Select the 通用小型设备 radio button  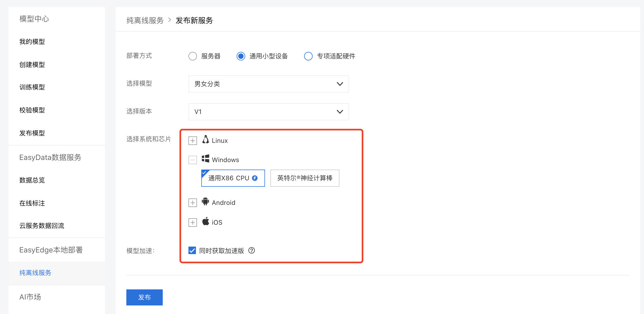tap(241, 56)
